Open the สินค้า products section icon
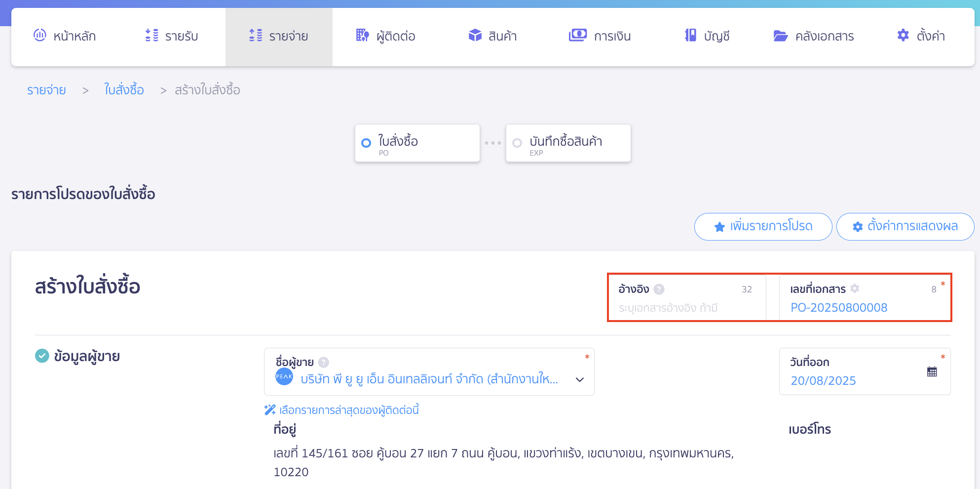This screenshot has width=980, height=489. click(475, 35)
